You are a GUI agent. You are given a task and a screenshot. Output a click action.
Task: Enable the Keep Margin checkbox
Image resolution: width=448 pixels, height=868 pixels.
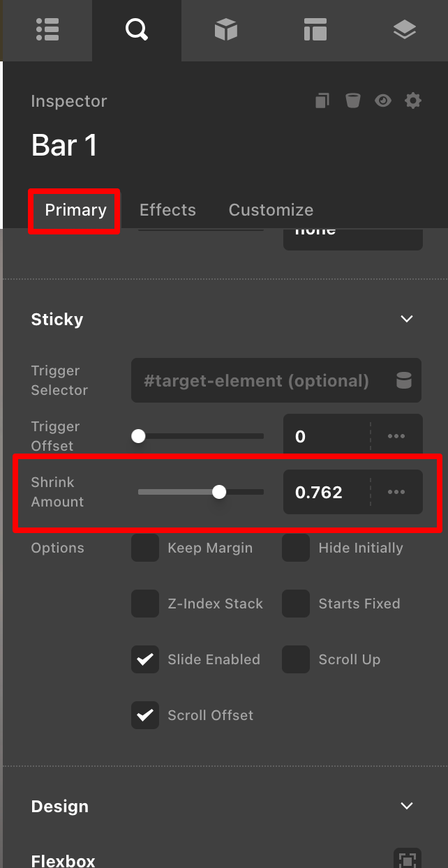pyautogui.click(x=145, y=548)
